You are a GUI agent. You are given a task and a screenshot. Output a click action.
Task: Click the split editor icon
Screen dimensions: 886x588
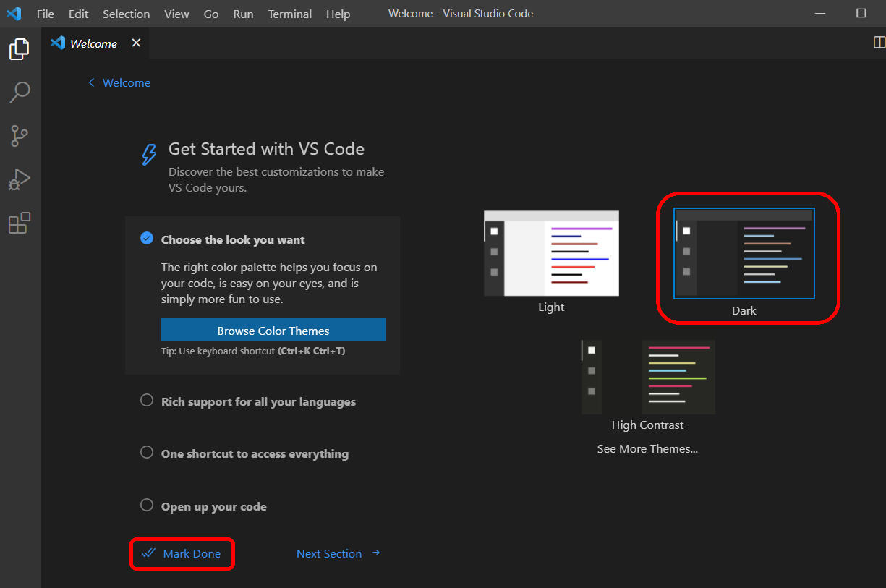(x=879, y=43)
